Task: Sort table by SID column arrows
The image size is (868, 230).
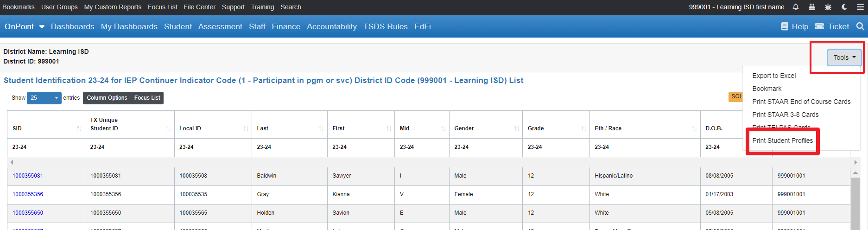Action: (x=79, y=128)
